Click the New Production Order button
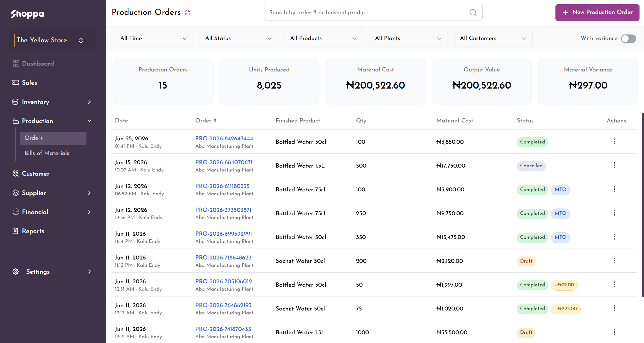The height and width of the screenshot is (343, 644). 597,13
